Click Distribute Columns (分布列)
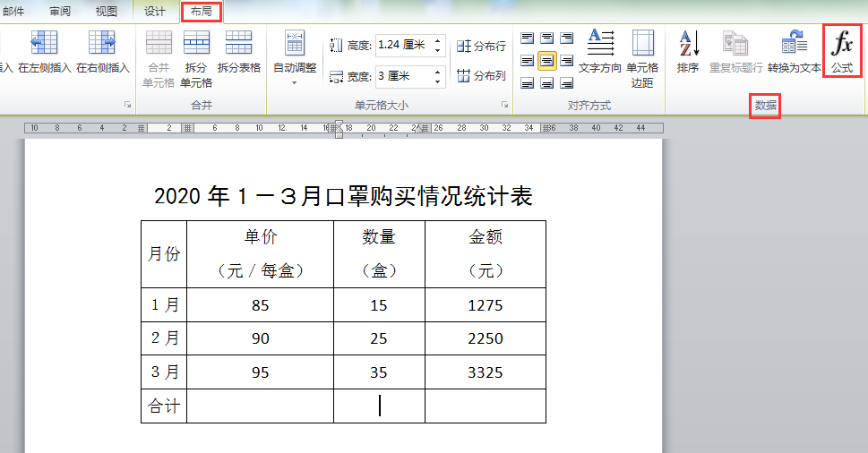The image size is (868, 453). (x=481, y=75)
